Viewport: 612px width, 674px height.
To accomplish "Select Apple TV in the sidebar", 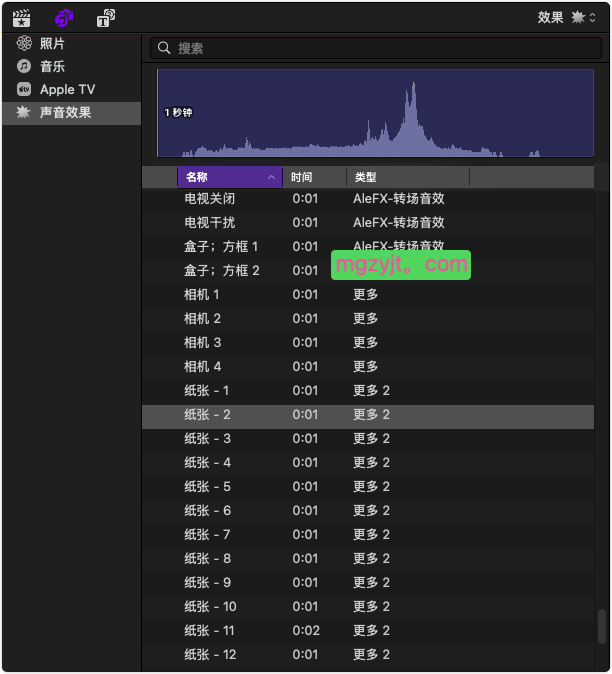I will click(x=72, y=89).
